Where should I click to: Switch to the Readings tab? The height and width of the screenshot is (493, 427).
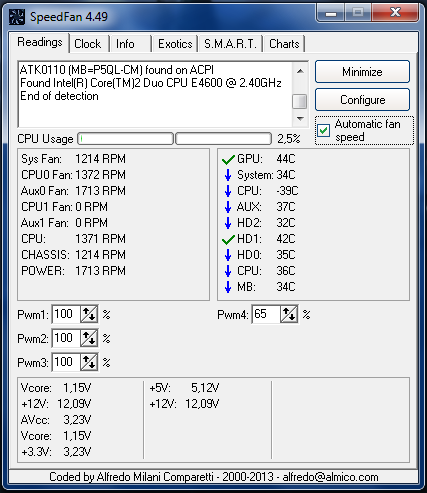click(40, 43)
